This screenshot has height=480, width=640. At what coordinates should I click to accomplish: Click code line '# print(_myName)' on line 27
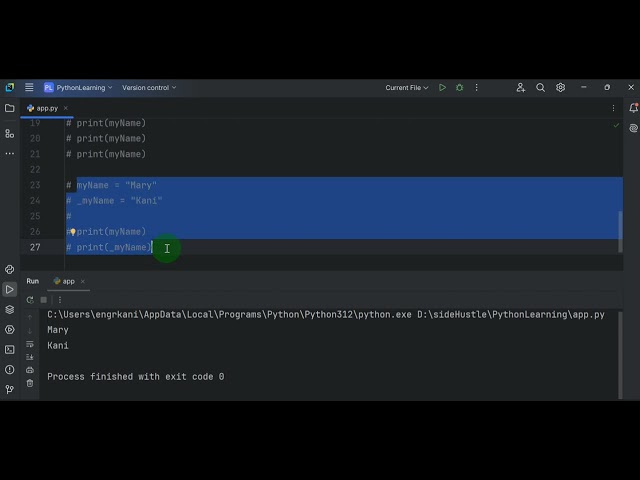pos(109,247)
